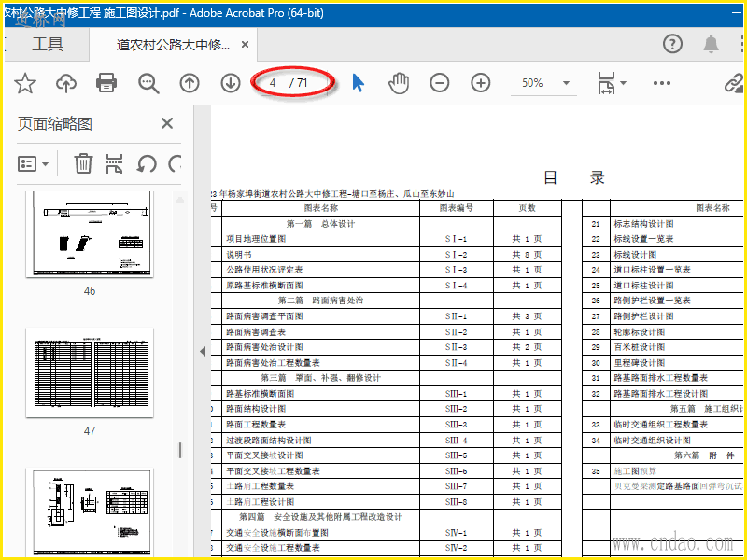Viewport: 747px width, 560px height.
Task: Click the star bookmark icon
Action: tap(25, 83)
